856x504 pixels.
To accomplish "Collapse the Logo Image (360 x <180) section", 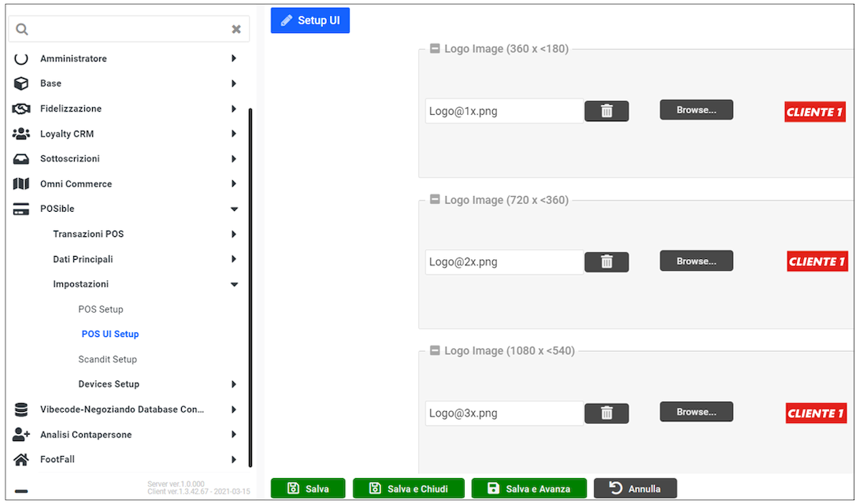I will tap(435, 49).
